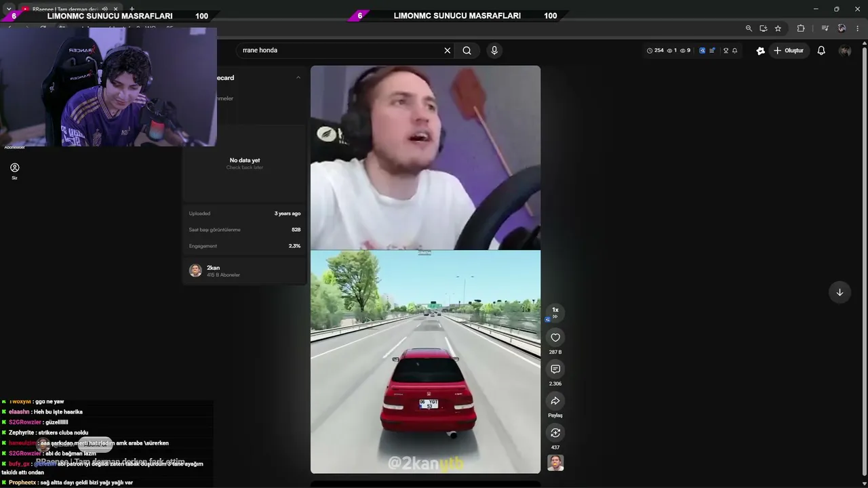Mute the RRaenee tab audio icon
The image size is (868, 488).
tap(104, 9)
